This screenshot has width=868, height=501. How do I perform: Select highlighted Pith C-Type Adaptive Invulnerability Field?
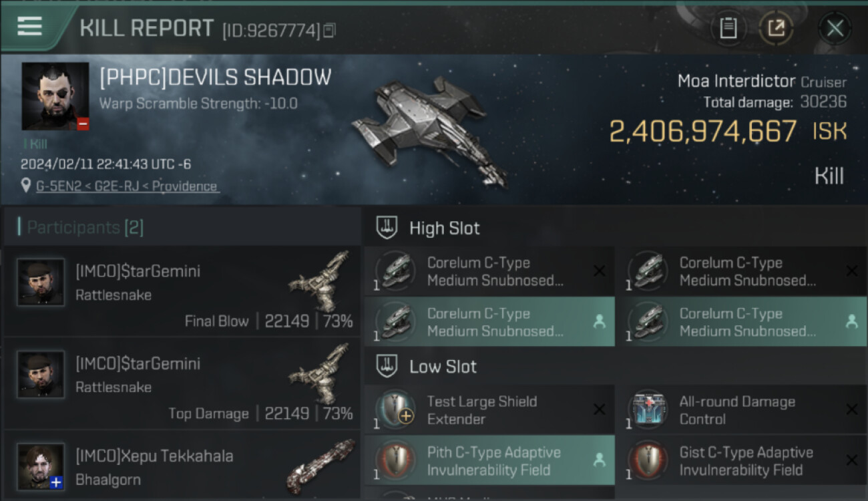coord(489,460)
